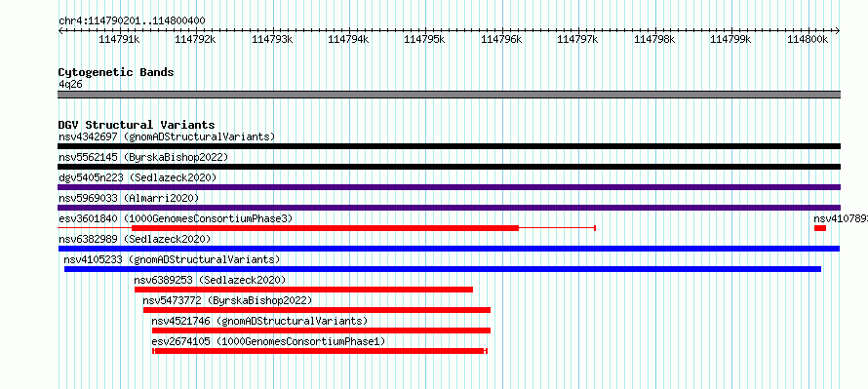Viewport: 868px width, 389px height.
Task: Select the purple bar under nsv5969033
Action: click(449, 208)
